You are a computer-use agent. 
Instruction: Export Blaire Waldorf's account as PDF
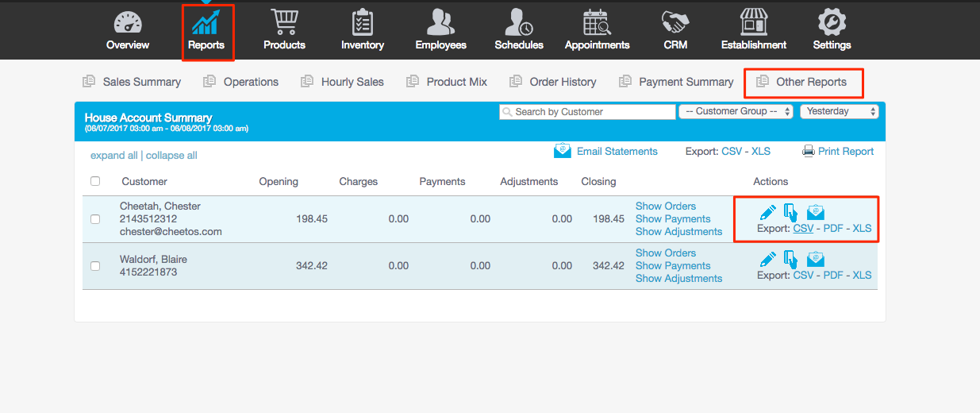(x=833, y=276)
